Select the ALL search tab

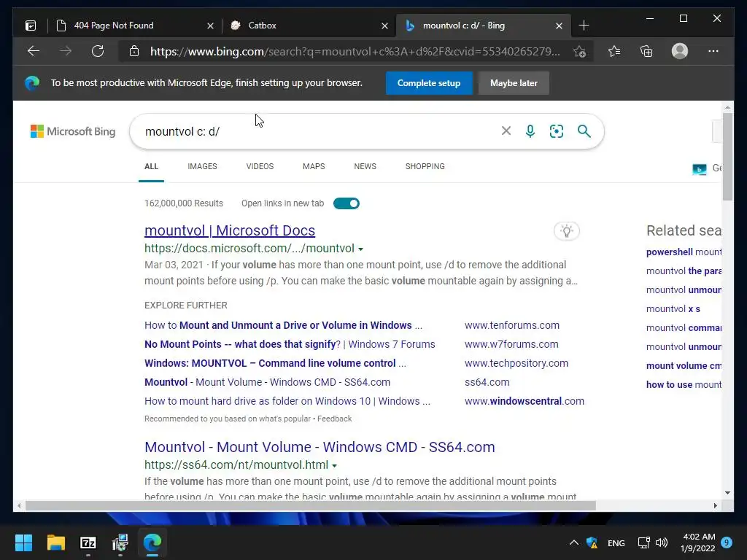[x=151, y=166]
